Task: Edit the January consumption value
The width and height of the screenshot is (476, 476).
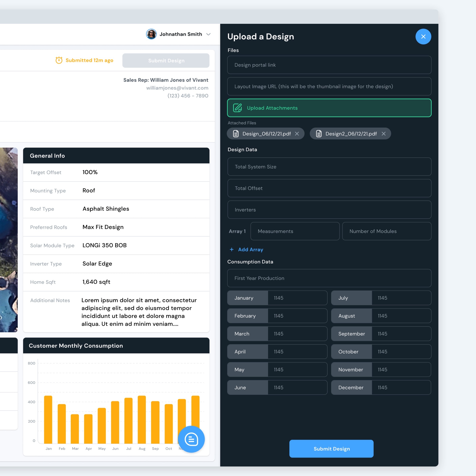Action: [x=297, y=298]
